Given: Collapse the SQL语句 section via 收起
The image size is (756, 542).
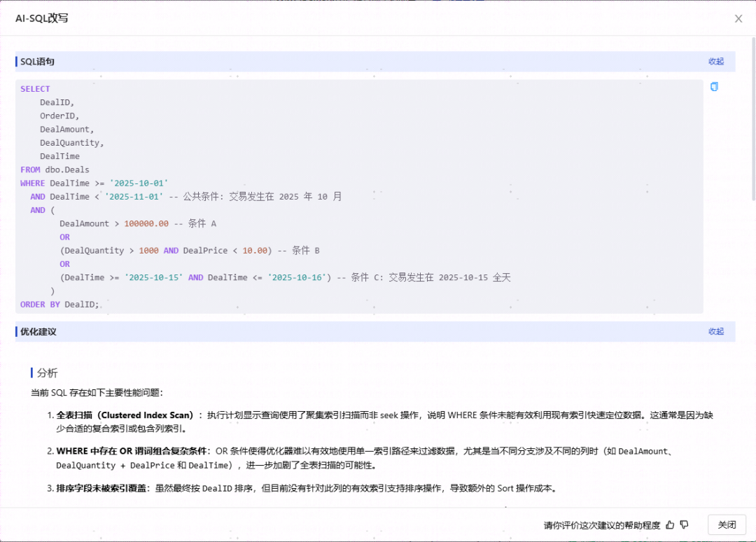Looking at the screenshot, I should coord(716,61).
